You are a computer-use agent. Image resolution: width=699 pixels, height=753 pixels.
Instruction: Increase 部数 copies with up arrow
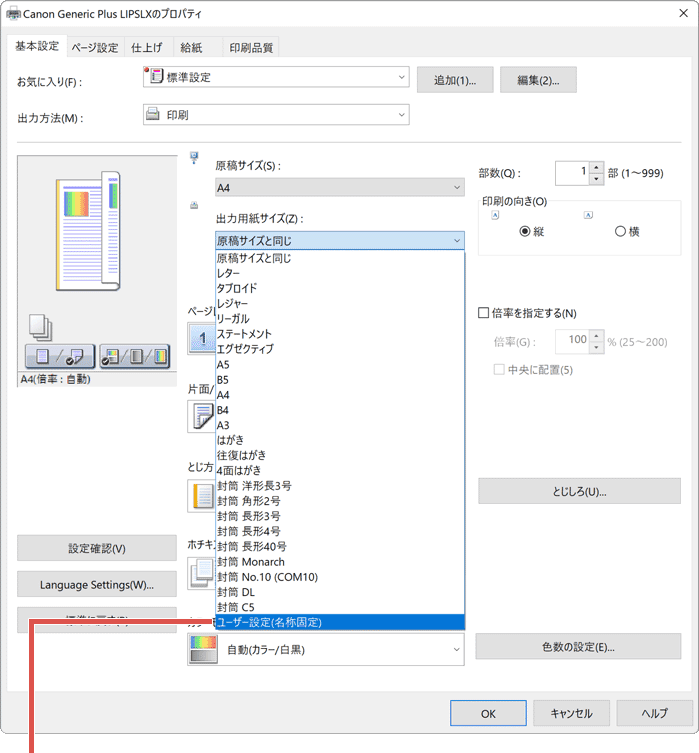[x=596, y=167]
